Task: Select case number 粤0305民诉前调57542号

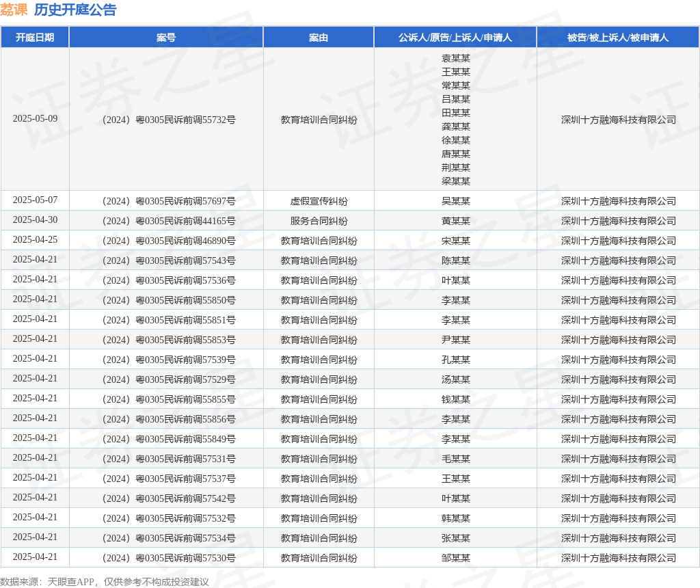Action: click(170, 498)
